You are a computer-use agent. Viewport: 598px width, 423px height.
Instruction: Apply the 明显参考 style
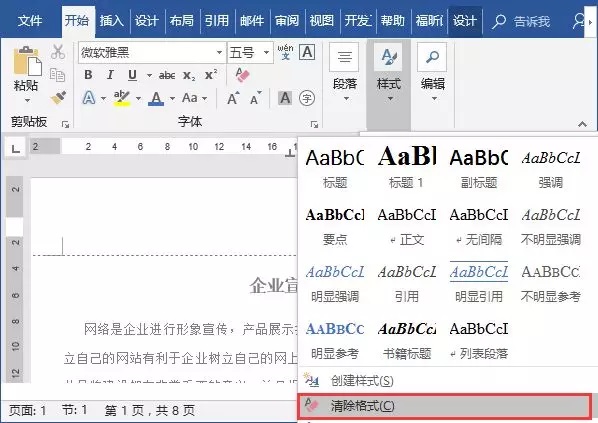tap(335, 340)
